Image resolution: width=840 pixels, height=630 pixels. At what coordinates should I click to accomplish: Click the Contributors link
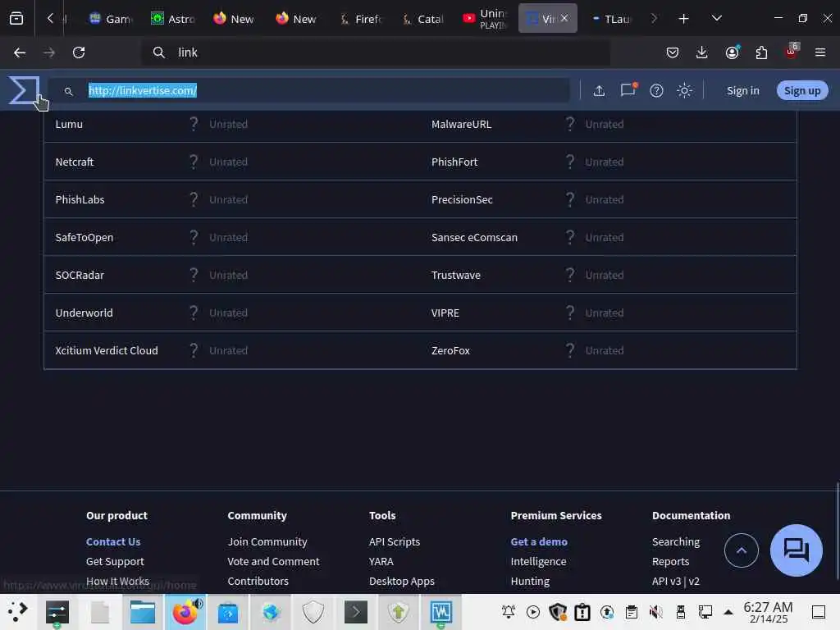coord(258,581)
